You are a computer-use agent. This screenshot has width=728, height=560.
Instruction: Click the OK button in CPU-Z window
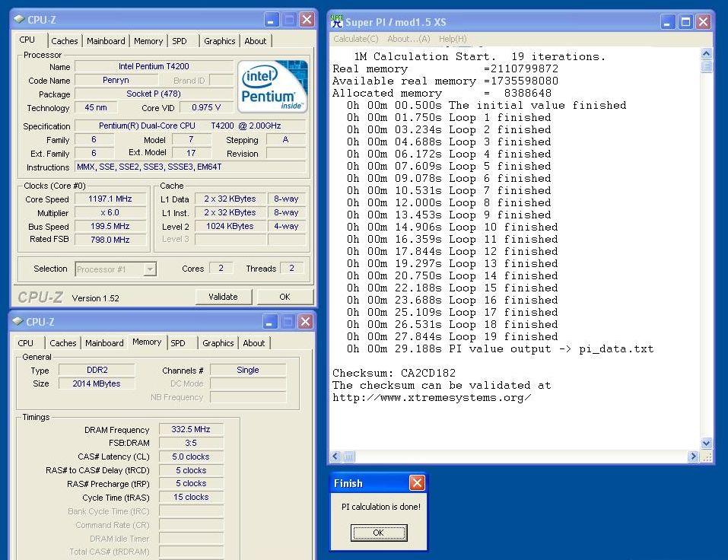click(285, 297)
